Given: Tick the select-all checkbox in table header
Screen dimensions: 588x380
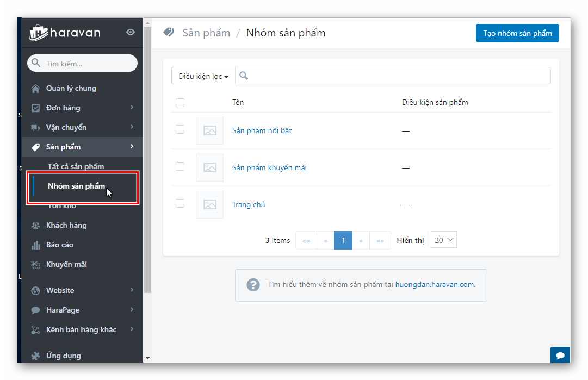Looking at the screenshot, I should coord(180,103).
